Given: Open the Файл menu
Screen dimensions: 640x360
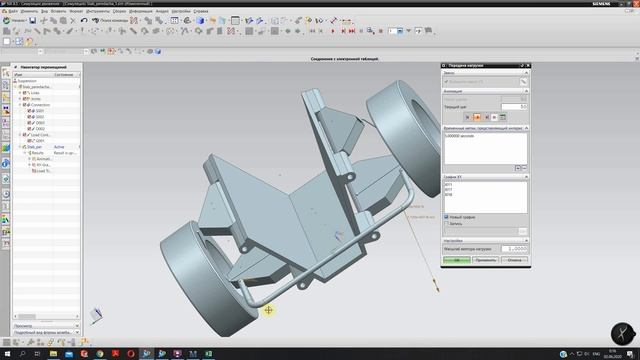Looking at the screenshot, I should coord(13,11).
